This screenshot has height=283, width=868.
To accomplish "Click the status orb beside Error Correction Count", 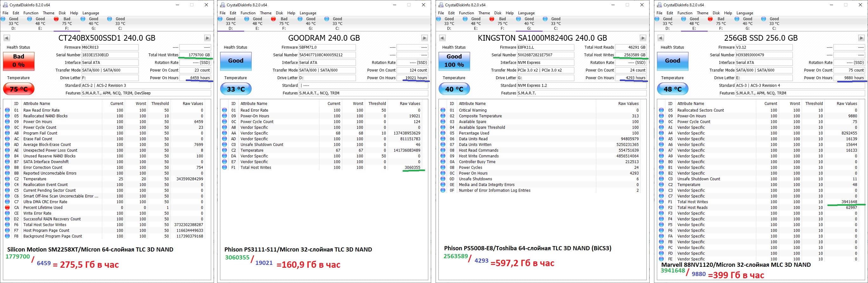I will 7,167.
